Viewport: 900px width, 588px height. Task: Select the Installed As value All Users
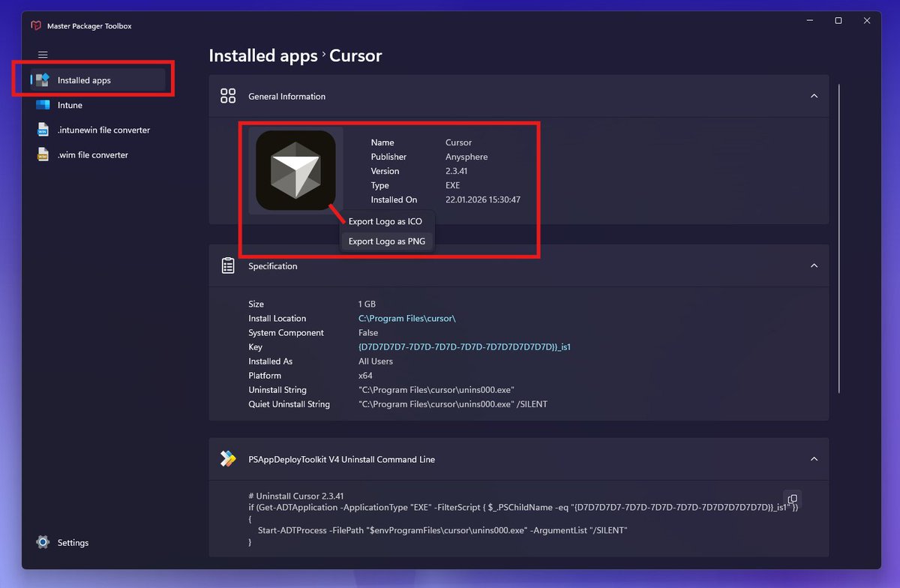(x=376, y=361)
